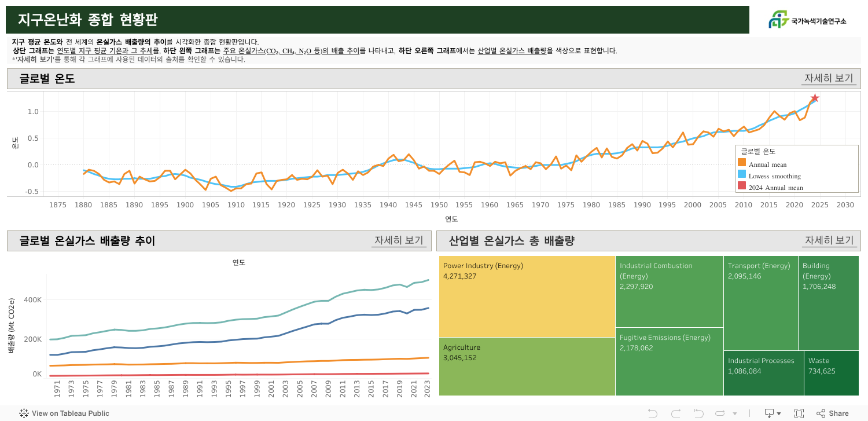Click the Tableau logo icon
This screenshot has width=868, height=421.
point(24,413)
